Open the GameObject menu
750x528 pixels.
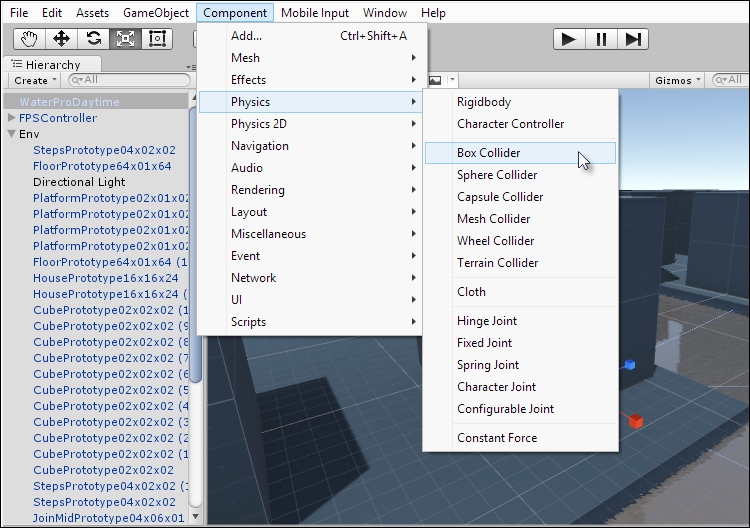[x=155, y=13]
